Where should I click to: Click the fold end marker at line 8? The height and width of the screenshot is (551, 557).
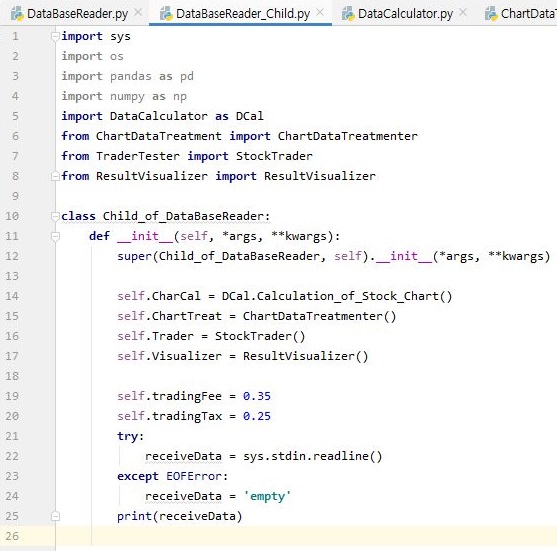[x=55, y=176]
